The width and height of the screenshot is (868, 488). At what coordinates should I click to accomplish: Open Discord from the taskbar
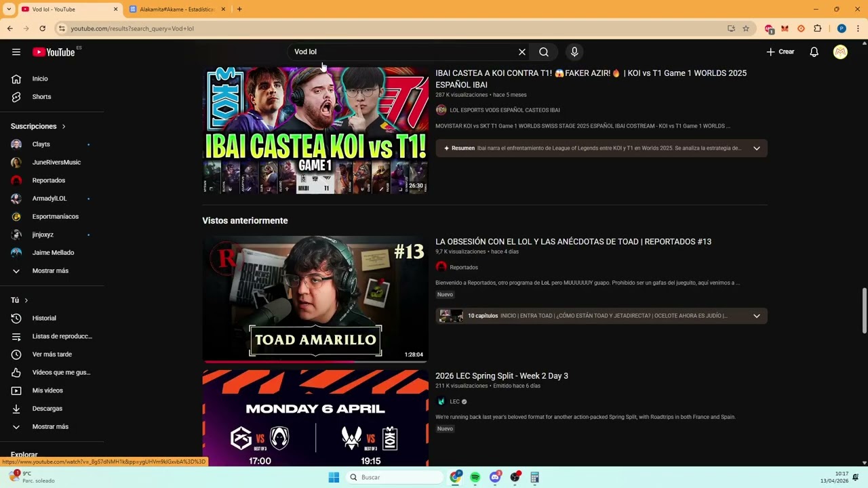coord(496,477)
